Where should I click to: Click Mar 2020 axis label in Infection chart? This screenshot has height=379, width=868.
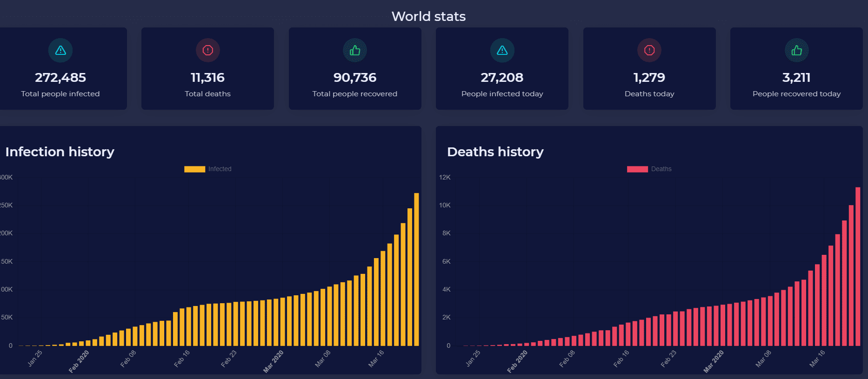point(274,361)
